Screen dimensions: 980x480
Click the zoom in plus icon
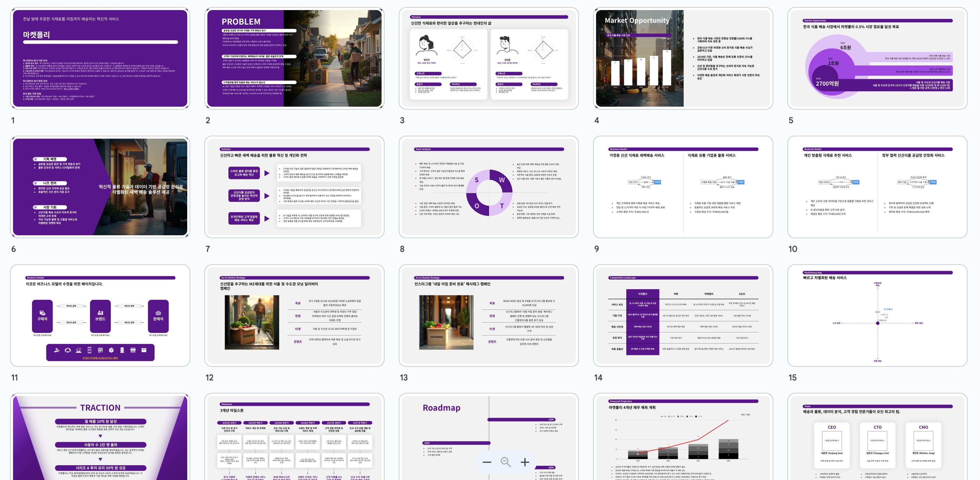(x=525, y=462)
